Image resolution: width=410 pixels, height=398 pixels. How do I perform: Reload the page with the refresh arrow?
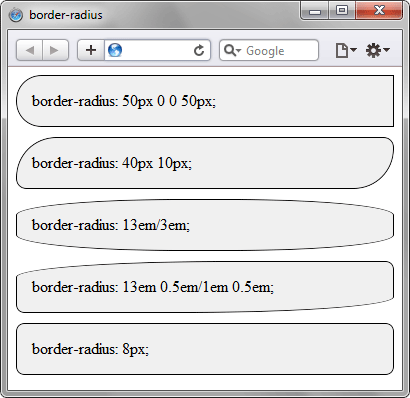(x=199, y=50)
